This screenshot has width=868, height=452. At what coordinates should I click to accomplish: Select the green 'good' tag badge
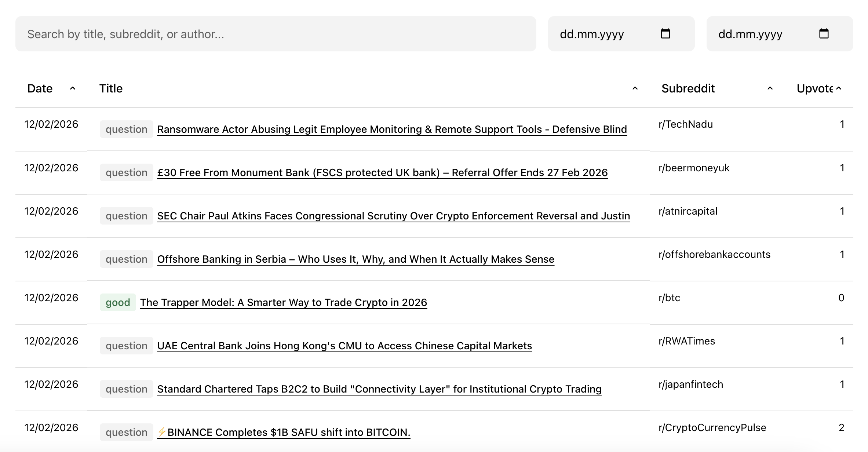click(118, 302)
